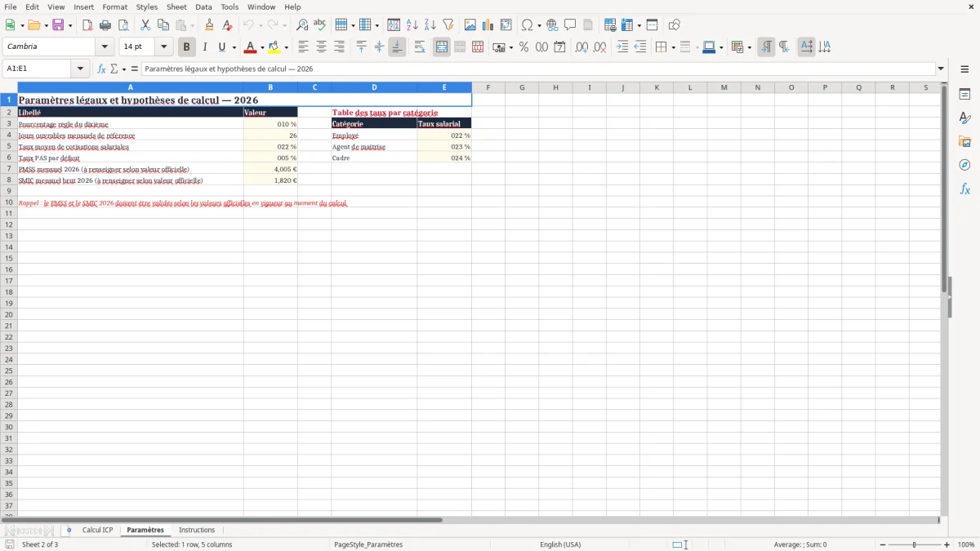Image resolution: width=980 pixels, height=551 pixels.
Task: Toggle left-to-right text direction
Action: tap(766, 47)
